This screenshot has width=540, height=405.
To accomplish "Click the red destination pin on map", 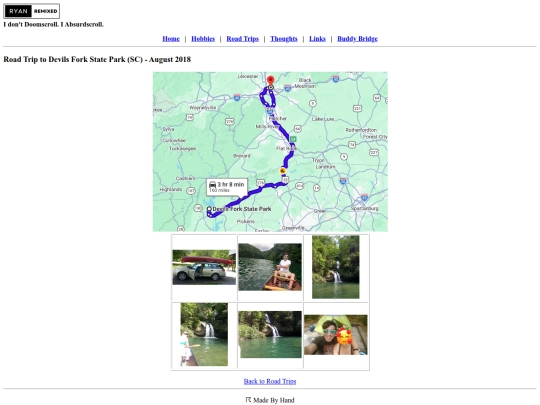I will (271, 80).
